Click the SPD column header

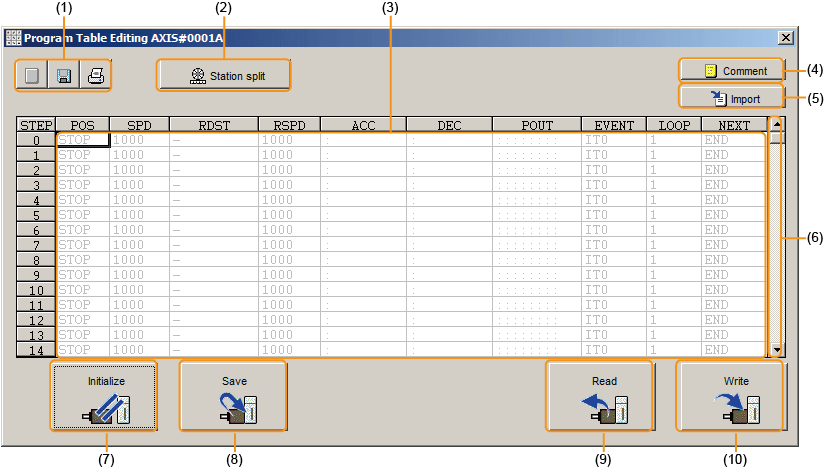(x=139, y=125)
